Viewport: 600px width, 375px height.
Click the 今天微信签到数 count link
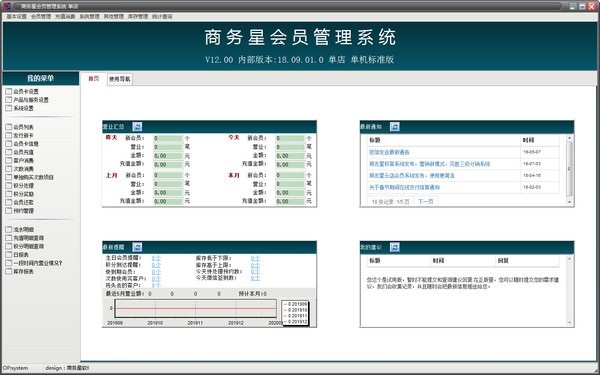[255, 278]
